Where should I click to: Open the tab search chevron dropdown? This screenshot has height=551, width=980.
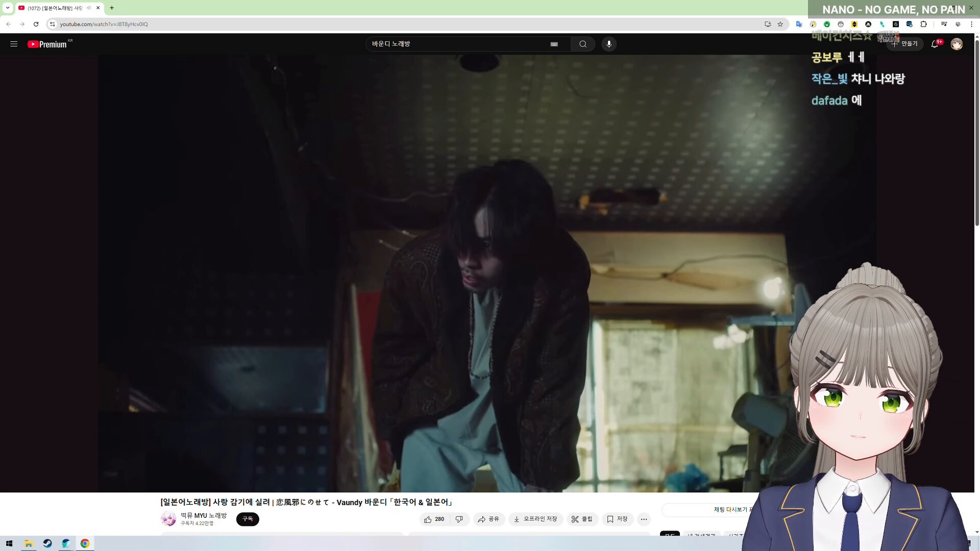[x=8, y=8]
